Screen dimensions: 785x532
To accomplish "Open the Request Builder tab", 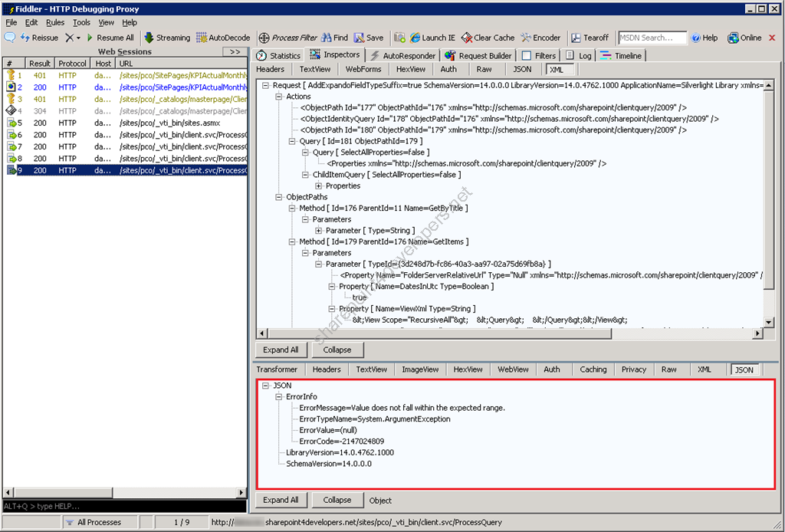I will [x=478, y=55].
